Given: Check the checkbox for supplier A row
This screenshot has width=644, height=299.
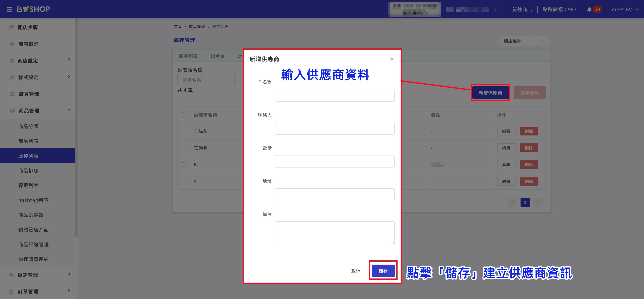Looking at the screenshot, I should pyautogui.click(x=183, y=182).
